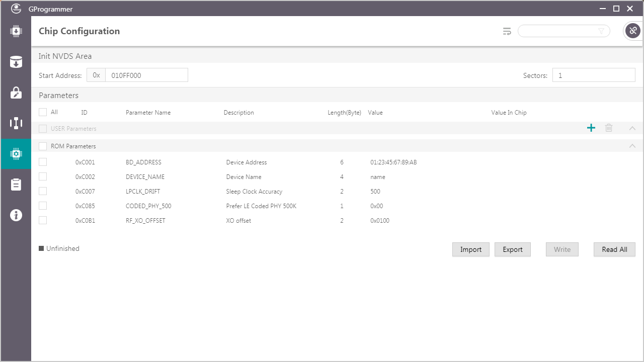644x362 pixels.
Task: Collapse the USER Parameters section
Action: (x=632, y=128)
